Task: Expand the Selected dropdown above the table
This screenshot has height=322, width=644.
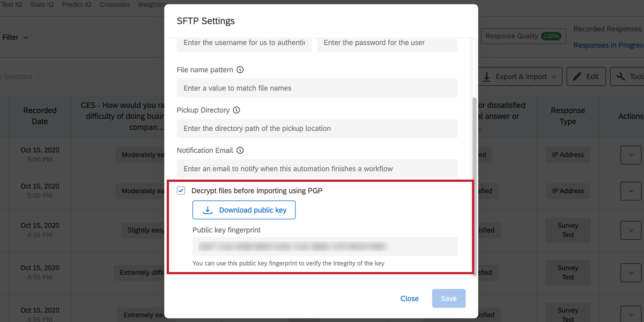Action: tap(22, 76)
